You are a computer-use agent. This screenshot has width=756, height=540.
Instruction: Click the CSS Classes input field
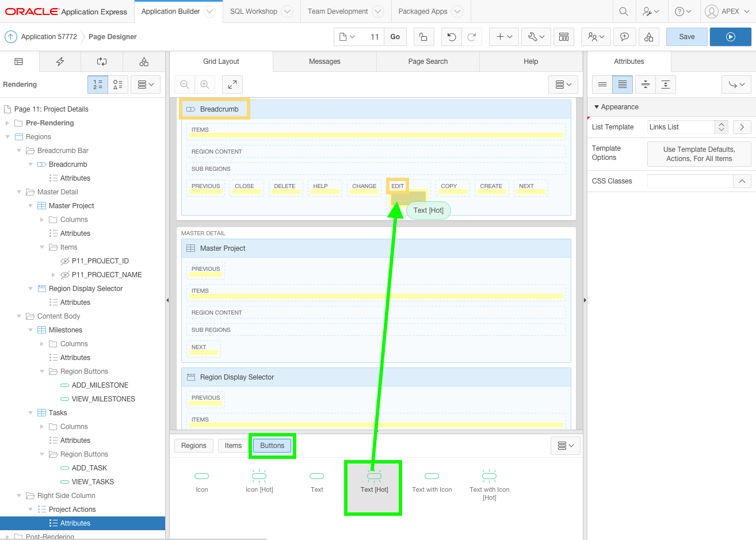click(x=690, y=181)
